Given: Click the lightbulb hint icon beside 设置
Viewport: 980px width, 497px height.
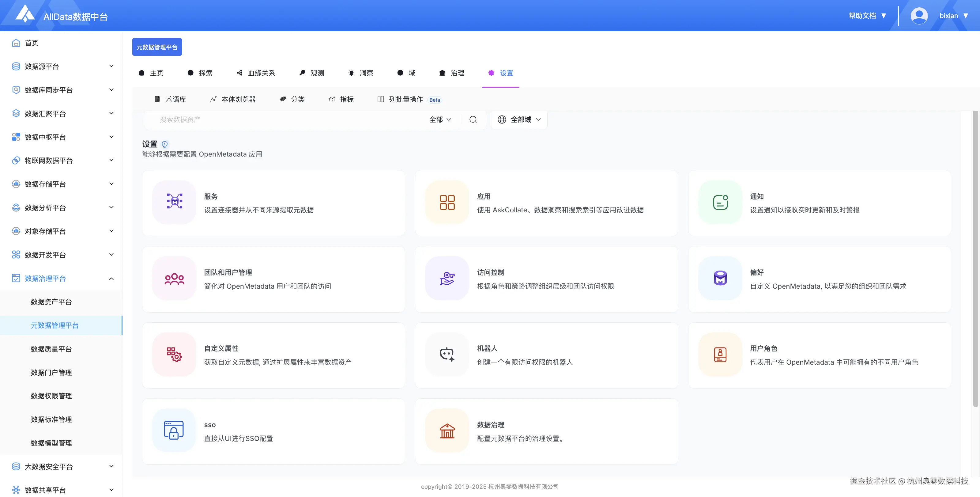Looking at the screenshot, I should (165, 144).
